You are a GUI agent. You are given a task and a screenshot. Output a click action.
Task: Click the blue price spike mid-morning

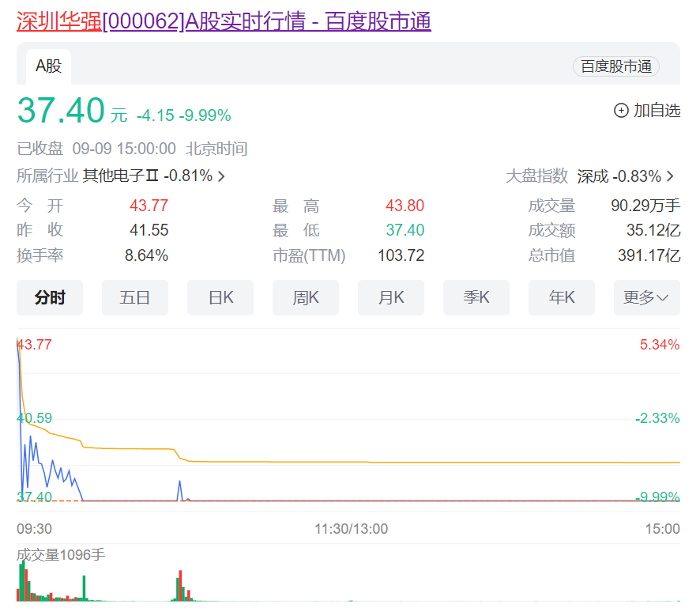(x=180, y=490)
